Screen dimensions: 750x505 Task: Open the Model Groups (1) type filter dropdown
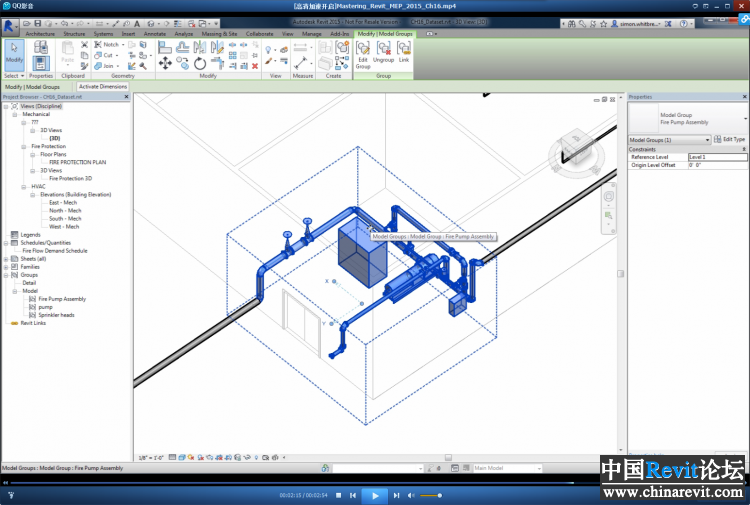pyautogui.click(x=707, y=140)
